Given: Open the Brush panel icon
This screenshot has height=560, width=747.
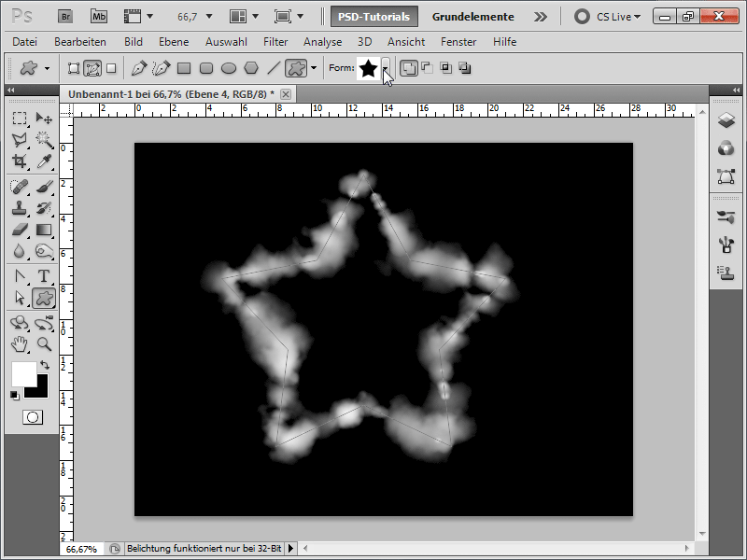Looking at the screenshot, I should 726,245.
